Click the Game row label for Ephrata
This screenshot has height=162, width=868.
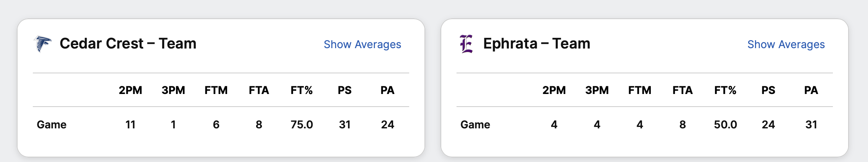[x=475, y=125]
